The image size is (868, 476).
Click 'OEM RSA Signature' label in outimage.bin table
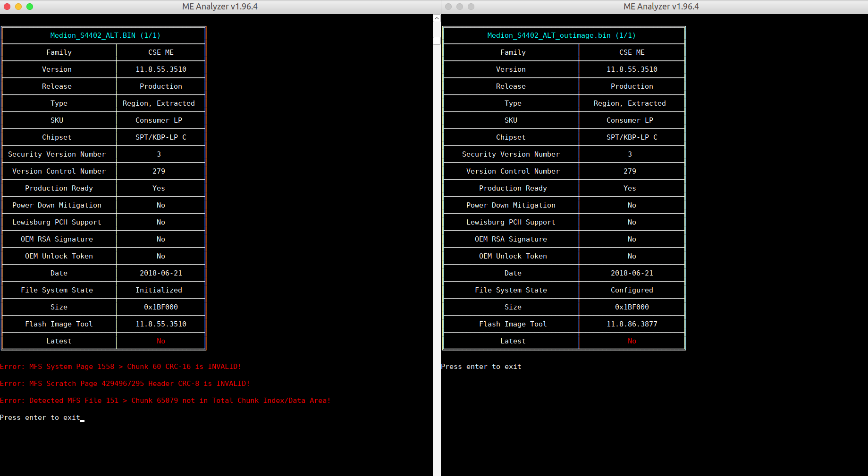(x=511, y=239)
